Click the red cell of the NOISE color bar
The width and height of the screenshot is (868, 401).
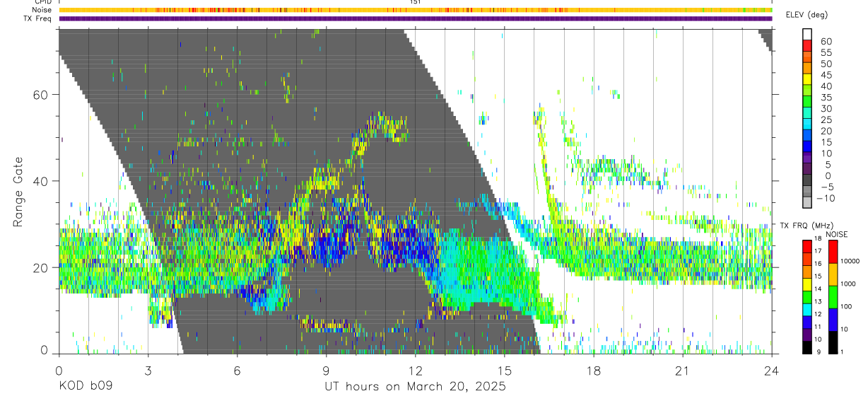coord(832,252)
